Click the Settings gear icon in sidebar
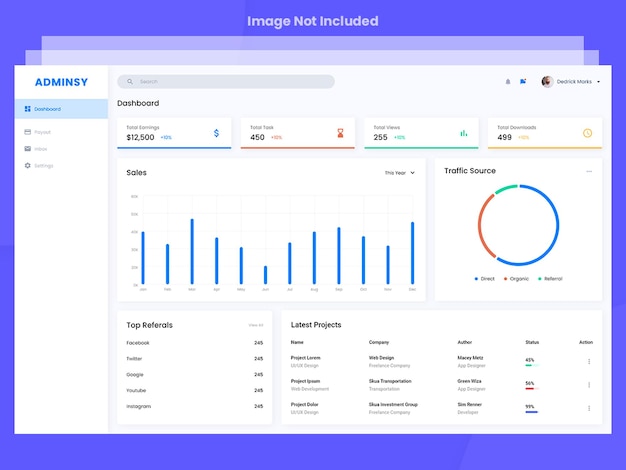Image resolution: width=626 pixels, height=470 pixels. pos(28,165)
